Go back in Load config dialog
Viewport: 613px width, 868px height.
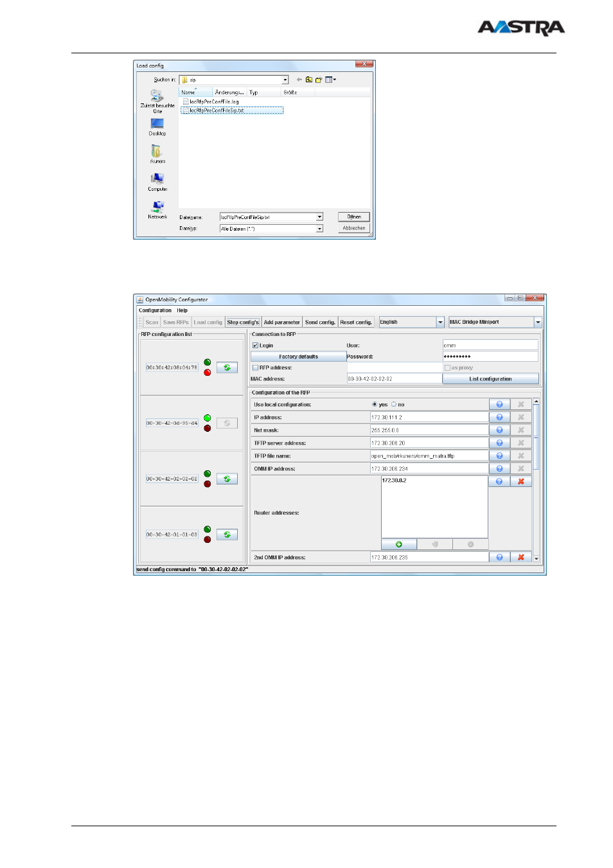[x=299, y=80]
